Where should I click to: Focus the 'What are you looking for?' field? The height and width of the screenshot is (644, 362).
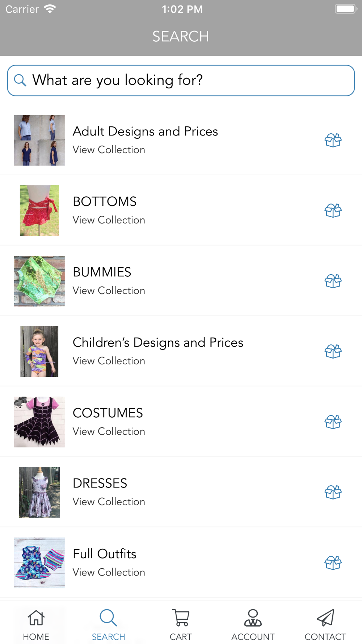point(181,80)
